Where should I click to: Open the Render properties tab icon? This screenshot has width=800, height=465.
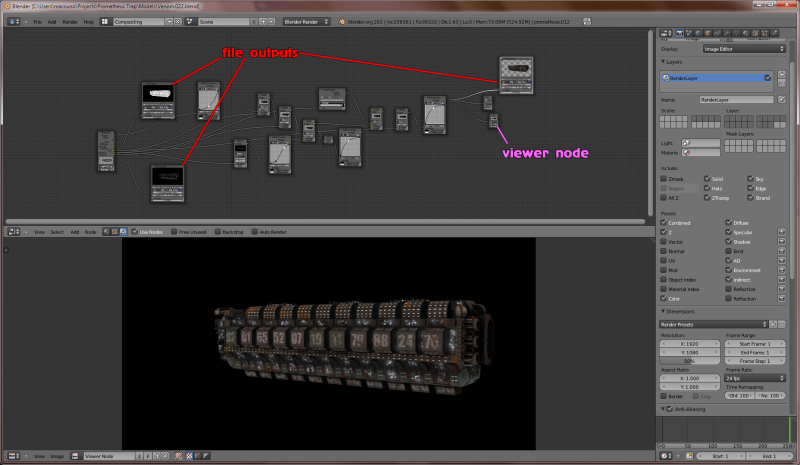pos(680,33)
